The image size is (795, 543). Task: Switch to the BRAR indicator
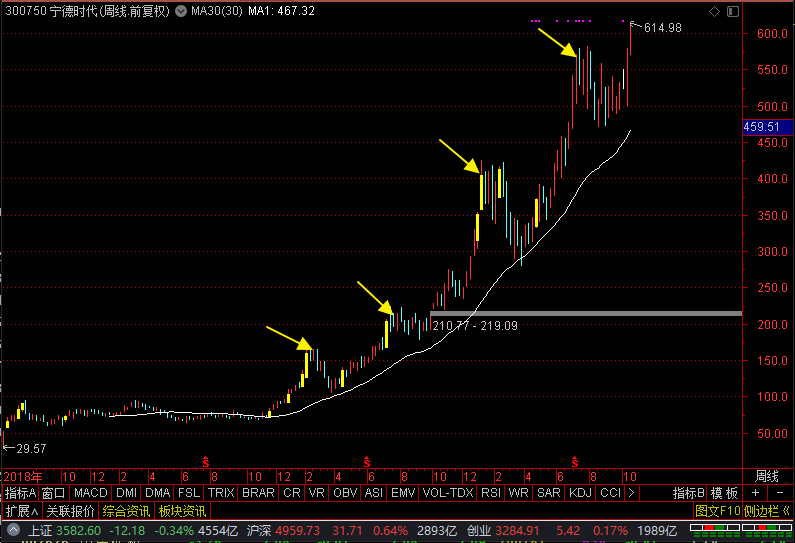tap(258, 493)
